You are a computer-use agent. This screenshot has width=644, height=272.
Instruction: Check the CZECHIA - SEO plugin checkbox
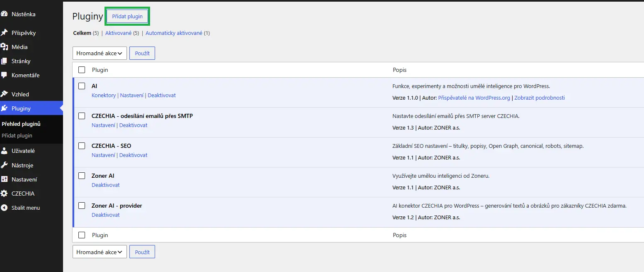82,146
